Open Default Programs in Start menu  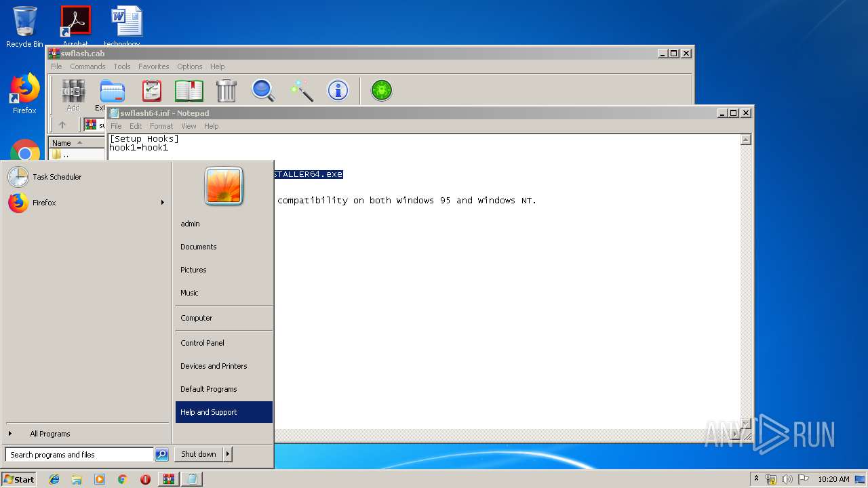pos(224,389)
